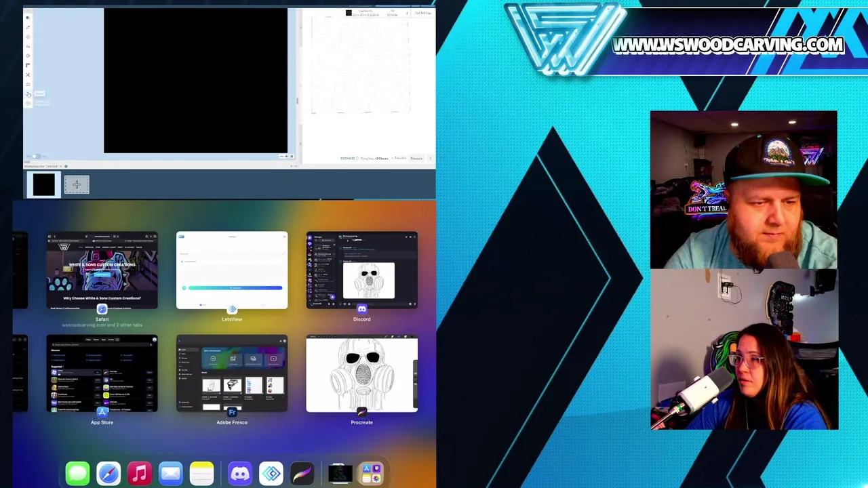Click the Procreate icon under its card
This screenshot has width=868, height=488.
coord(361,412)
